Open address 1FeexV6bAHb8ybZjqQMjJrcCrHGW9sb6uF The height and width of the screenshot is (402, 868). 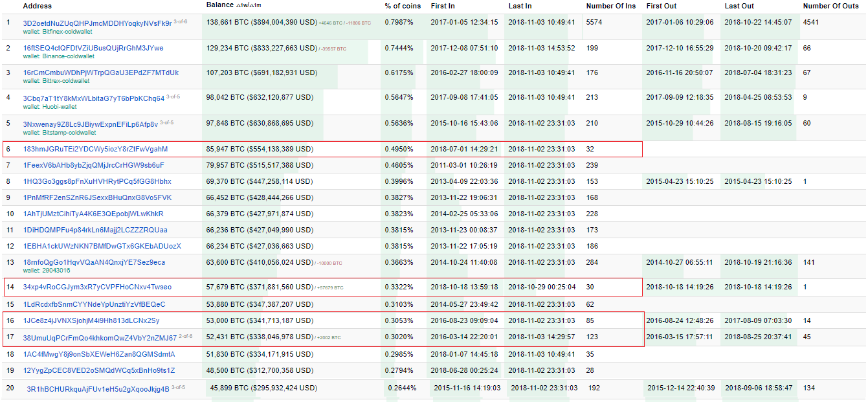click(93, 165)
